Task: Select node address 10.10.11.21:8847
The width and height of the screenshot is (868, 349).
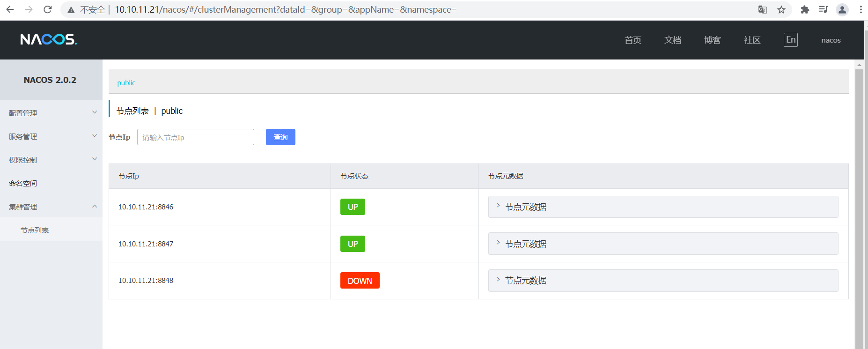Action: pos(146,244)
